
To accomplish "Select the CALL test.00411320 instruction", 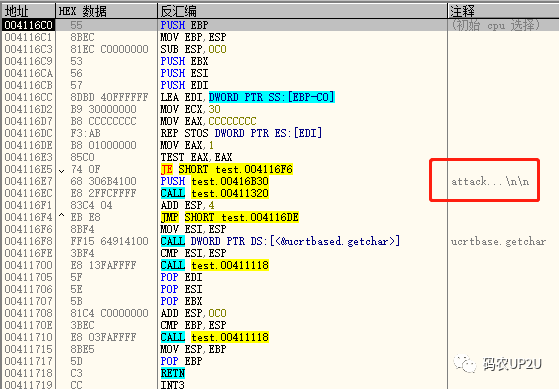I will [x=214, y=193].
